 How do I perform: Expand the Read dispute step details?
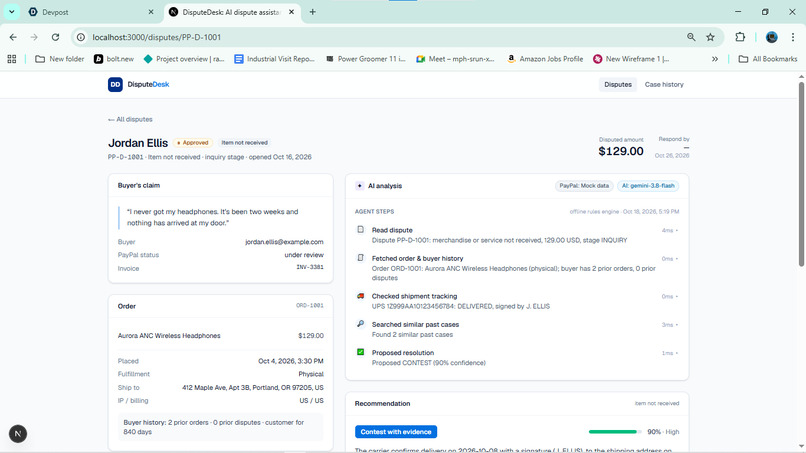[x=676, y=230]
